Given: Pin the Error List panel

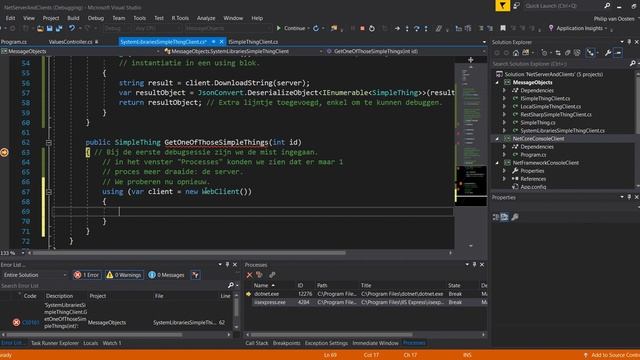Looking at the screenshot, I should [x=227, y=264].
